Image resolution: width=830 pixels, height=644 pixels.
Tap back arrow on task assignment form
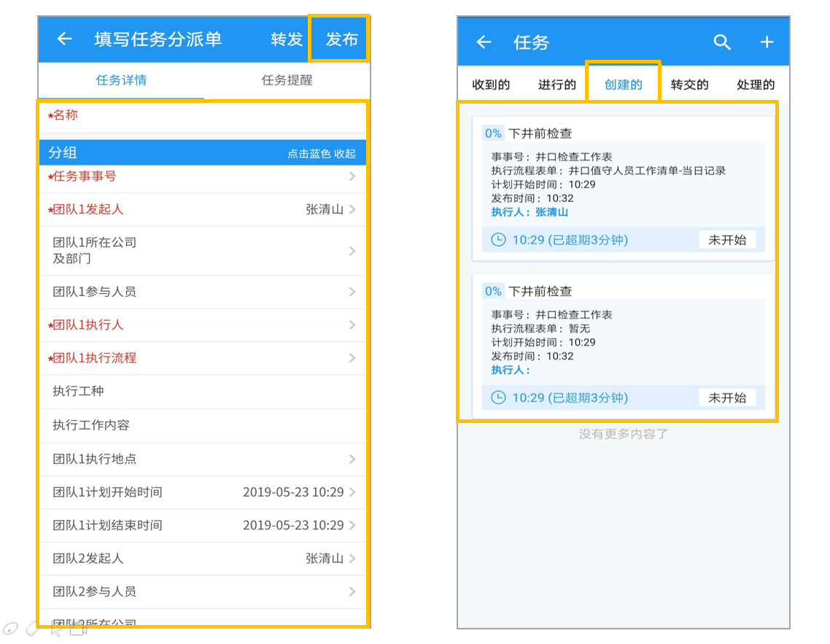point(65,39)
